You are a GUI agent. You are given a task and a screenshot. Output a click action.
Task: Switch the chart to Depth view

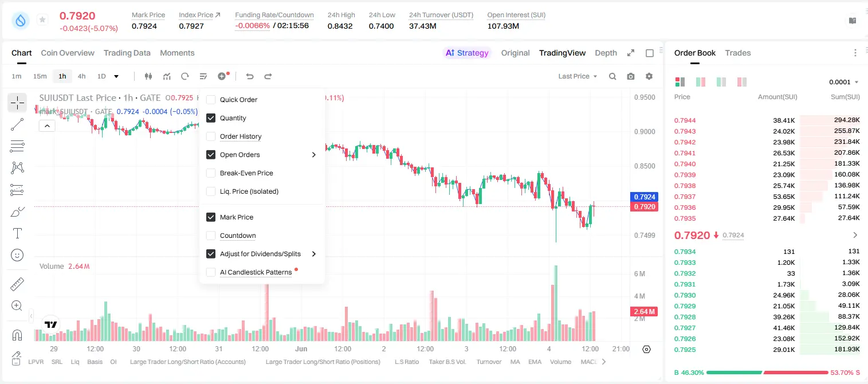(606, 53)
